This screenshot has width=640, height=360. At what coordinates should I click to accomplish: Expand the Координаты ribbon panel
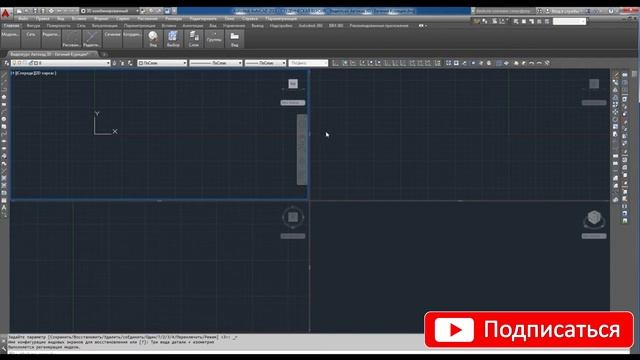[x=132, y=39]
